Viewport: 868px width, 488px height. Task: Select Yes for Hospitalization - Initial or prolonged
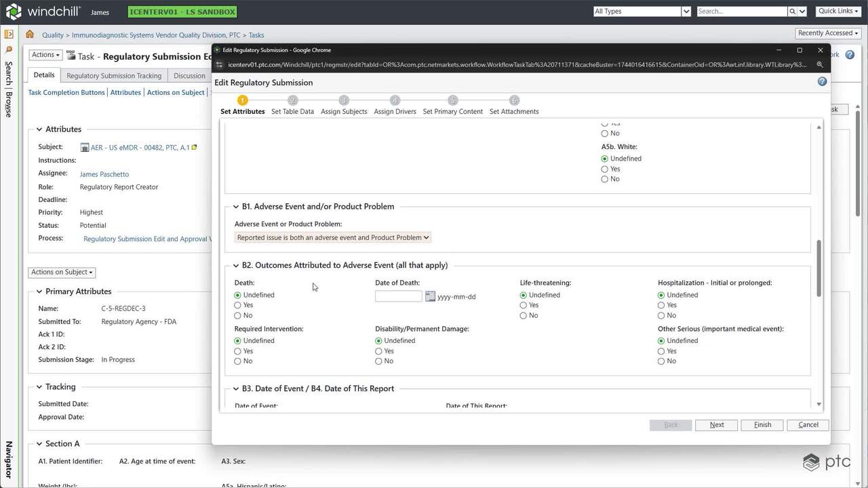pyautogui.click(x=661, y=306)
